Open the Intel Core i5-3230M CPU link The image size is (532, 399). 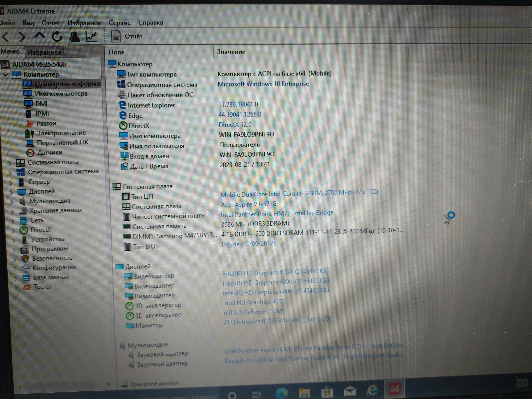(x=299, y=193)
